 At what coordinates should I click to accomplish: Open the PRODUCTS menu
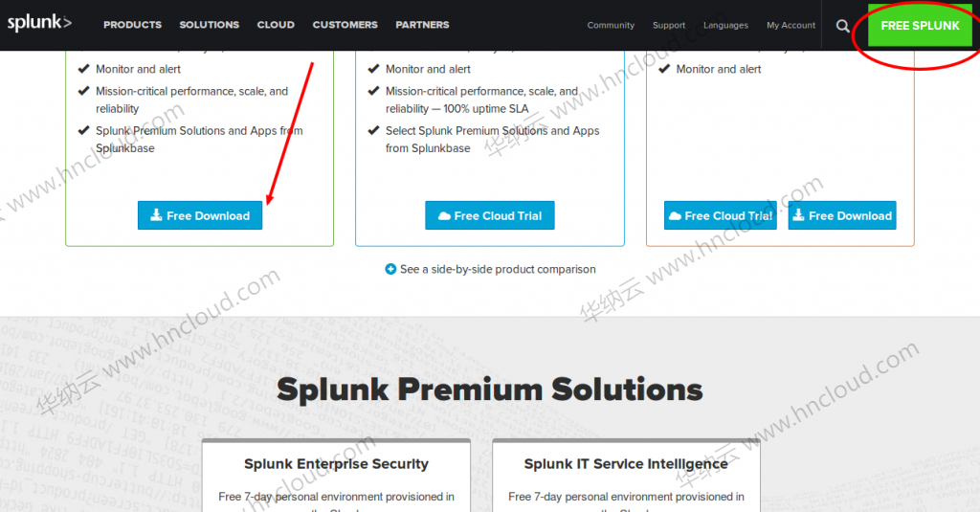click(132, 25)
